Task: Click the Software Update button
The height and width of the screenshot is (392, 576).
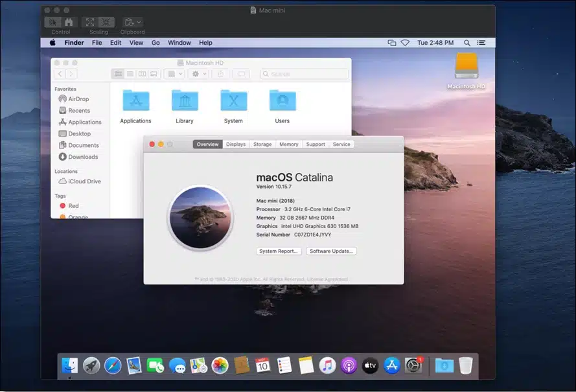Action: pos(331,251)
